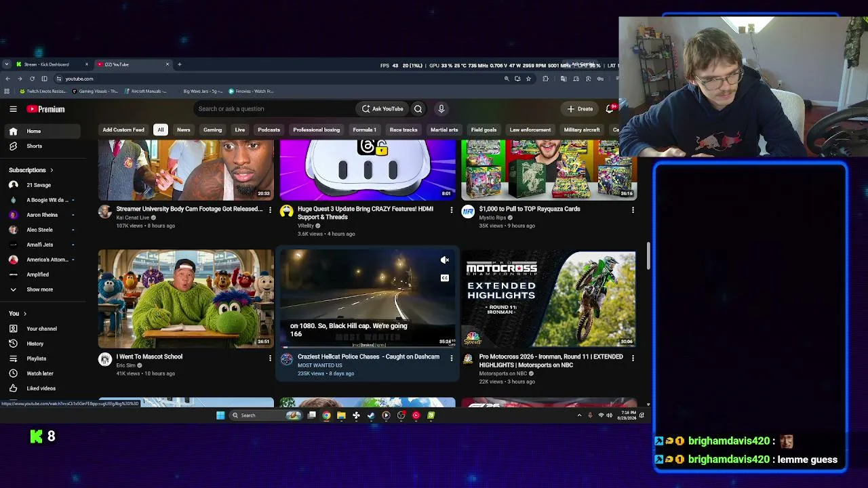
Task: Click the Ask YouTube button
Action: (382, 108)
